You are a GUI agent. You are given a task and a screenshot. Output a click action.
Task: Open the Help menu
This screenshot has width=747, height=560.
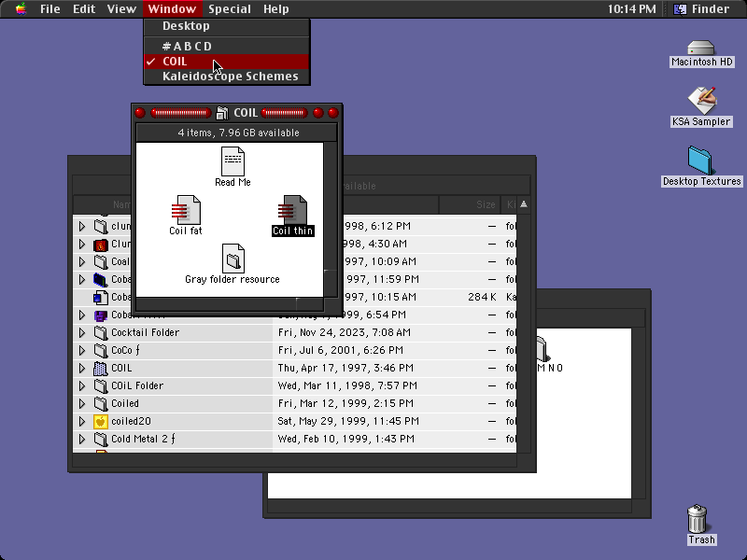276,9
